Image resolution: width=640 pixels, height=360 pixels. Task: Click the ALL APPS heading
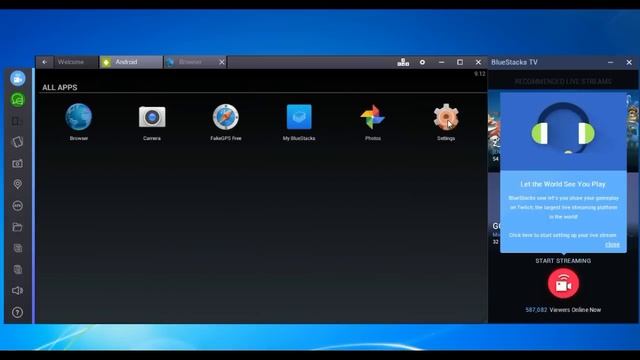point(60,87)
